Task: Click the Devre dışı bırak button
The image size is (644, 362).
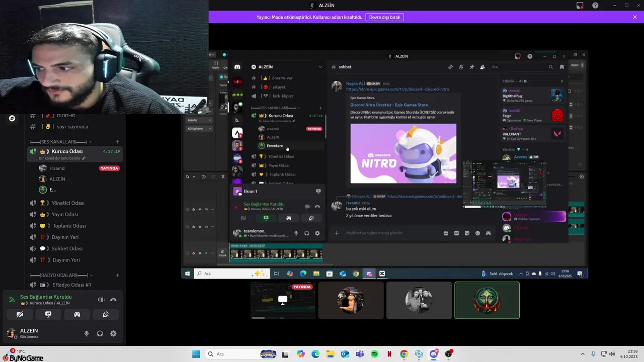Action: [x=384, y=17]
